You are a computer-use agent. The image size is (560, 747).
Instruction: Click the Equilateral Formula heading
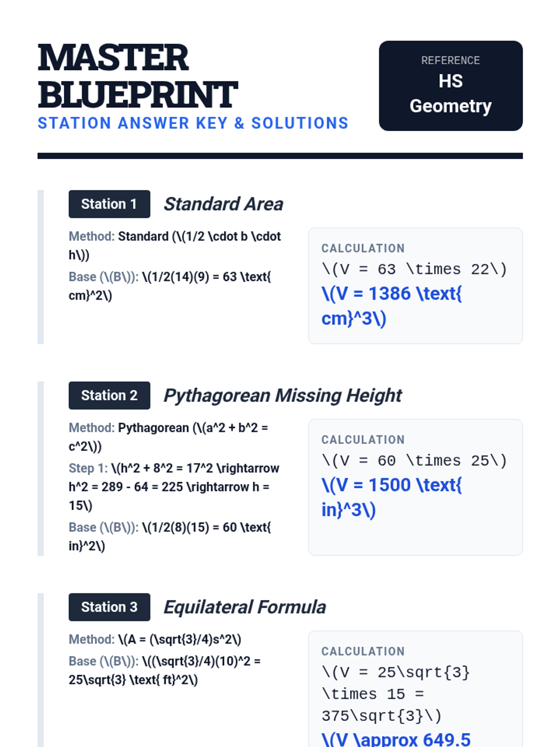(245, 607)
